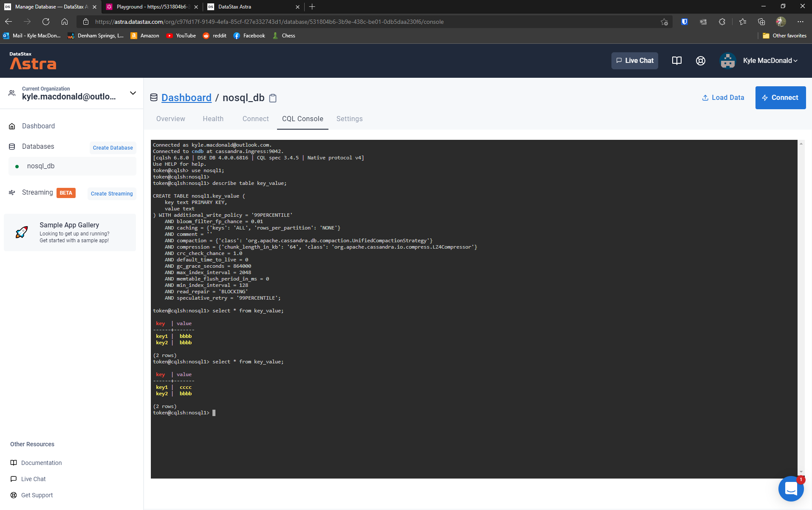
Task: Click Load Data
Action: 723,97
